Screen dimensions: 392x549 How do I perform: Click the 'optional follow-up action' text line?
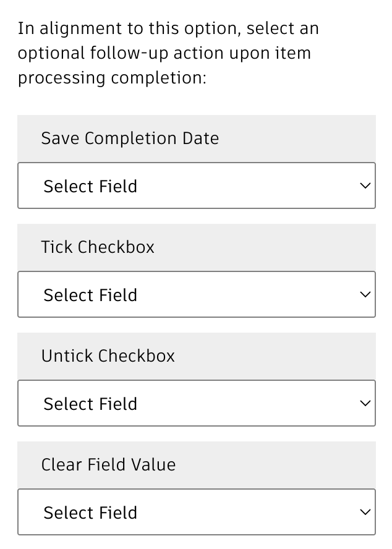point(164,53)
